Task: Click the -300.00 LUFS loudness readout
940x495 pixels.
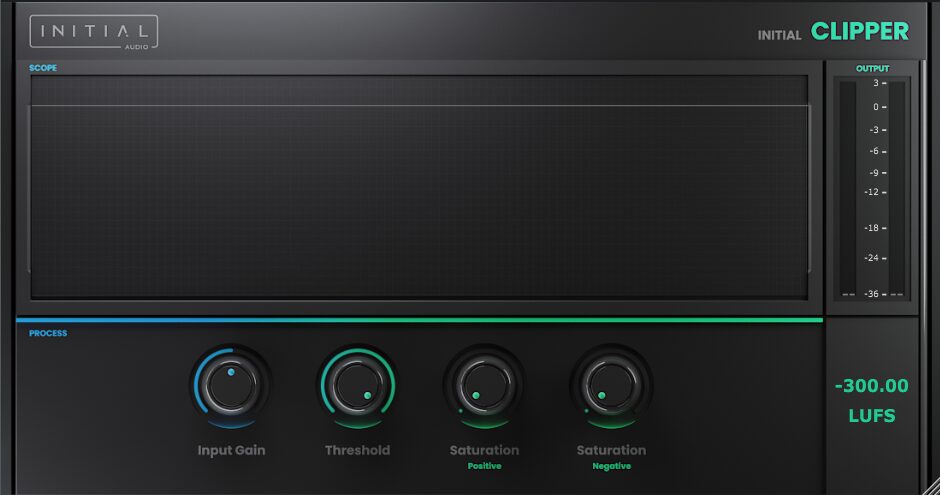Action: point(872,400)
